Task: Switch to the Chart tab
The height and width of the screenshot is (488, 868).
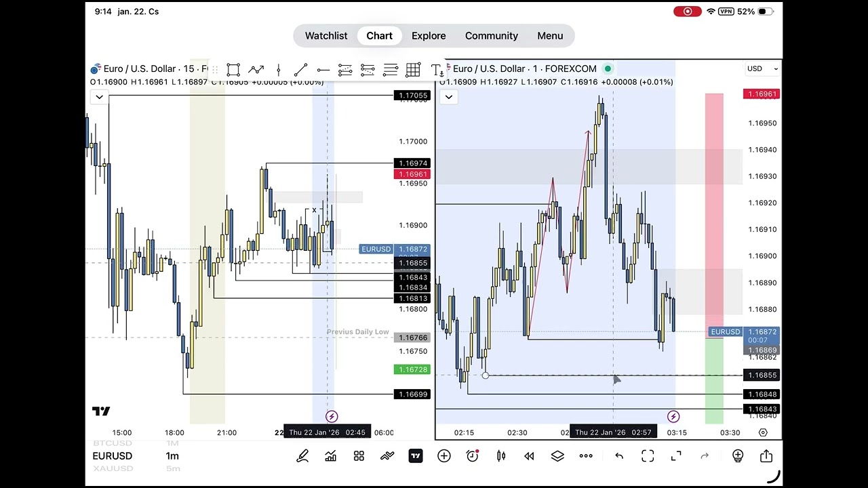Action: tap(380, 36)
